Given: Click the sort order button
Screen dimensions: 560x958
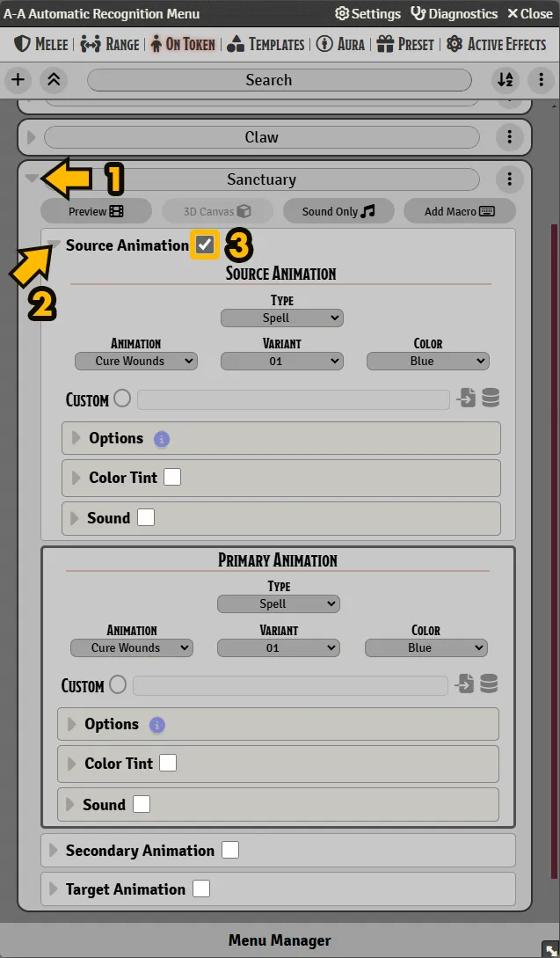Looking at the screenshot, I should [x=505, y=79].
